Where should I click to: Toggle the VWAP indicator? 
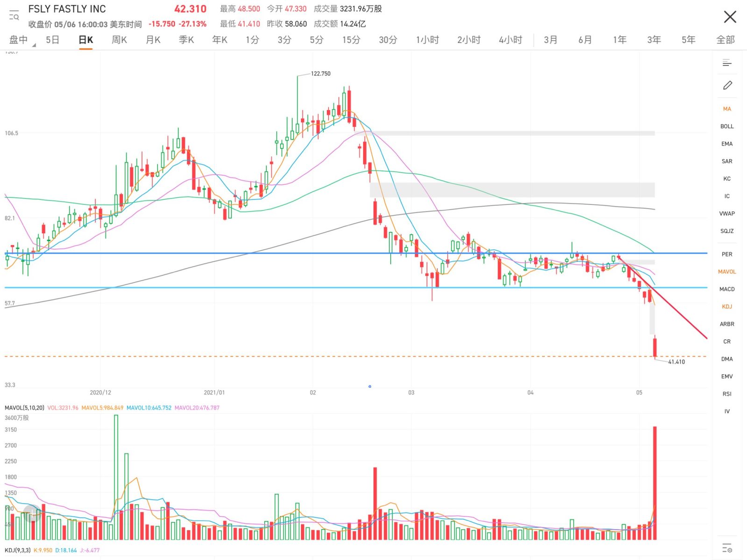[x=727, y=214]
